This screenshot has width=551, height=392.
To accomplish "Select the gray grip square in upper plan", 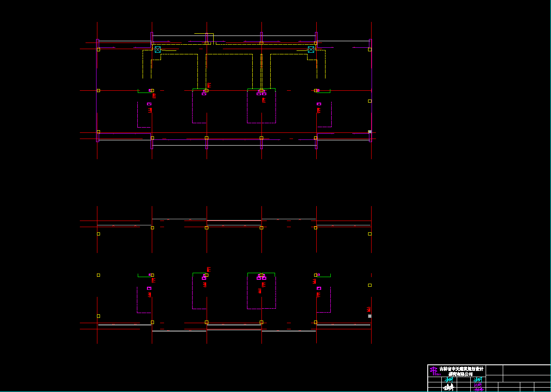I will 370,132.
